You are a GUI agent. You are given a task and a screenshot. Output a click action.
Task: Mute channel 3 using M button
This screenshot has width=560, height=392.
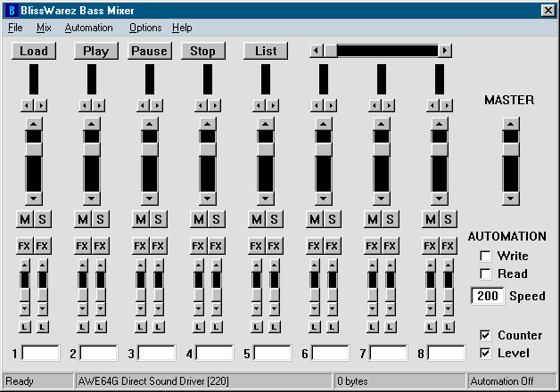141,219
